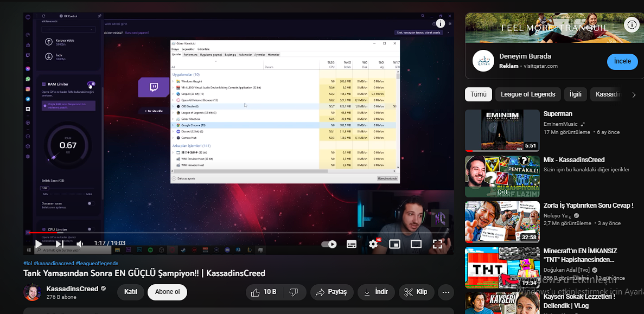Open the Mix - KassadinsCreed title link
Image resolution: width=644 pixels, height=314 pixels.
(x=574, y=159)
